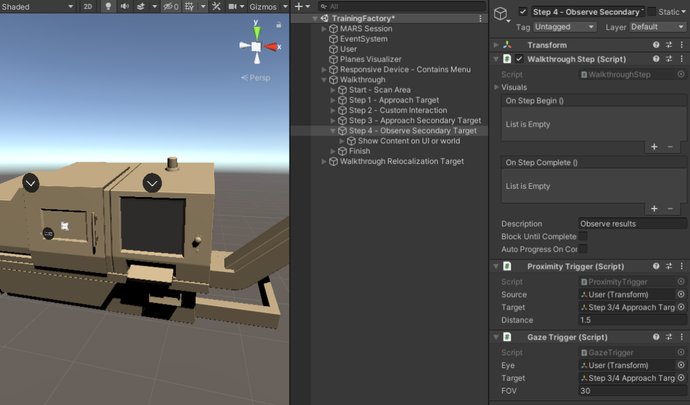Click the hierarchy create plus button
The height and width of the screenshot is (405, 690).
pyautogui.click(x=299, y=7)
